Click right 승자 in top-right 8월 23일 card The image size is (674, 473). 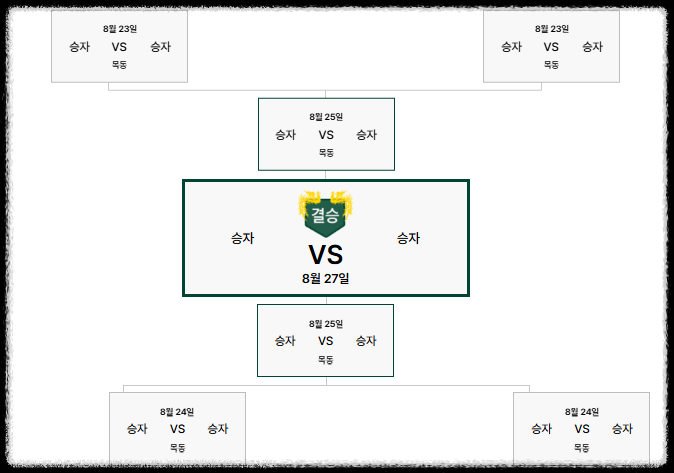(x=592, y=46)
